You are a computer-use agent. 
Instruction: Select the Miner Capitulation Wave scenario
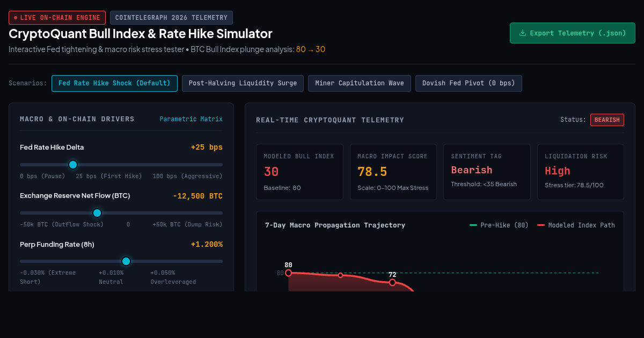(360, 84)
